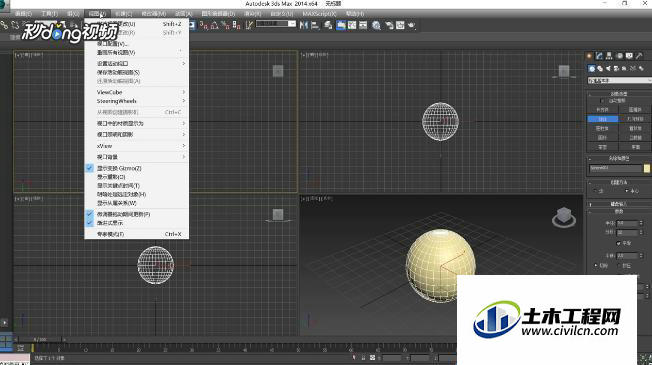Image resolution: width=652 pixels, height=365 pixels.
Task: Click the 长方体 box button
Action: 603,110
